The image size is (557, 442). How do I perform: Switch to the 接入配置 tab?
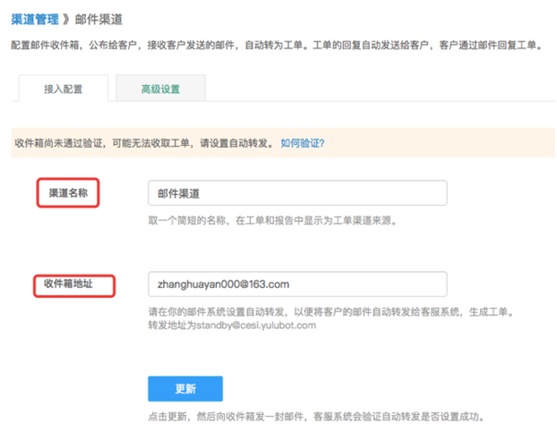pos(63,88)
